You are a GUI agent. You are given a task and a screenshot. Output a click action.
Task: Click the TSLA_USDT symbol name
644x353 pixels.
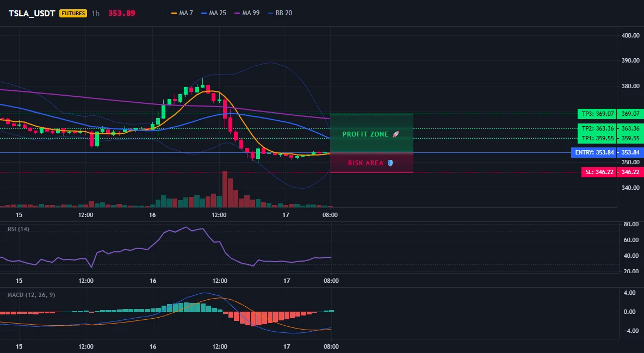(x=32, y=13)
